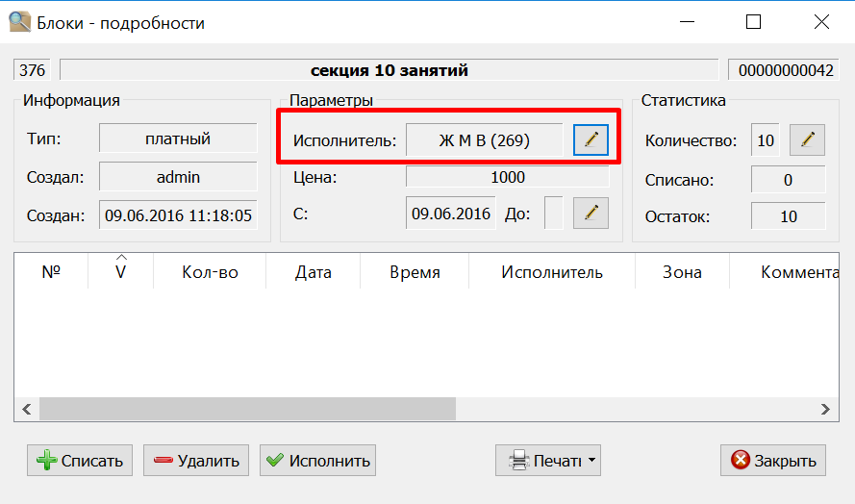This screenshot has height=504, width=855.
Task: Edit the Количество value with its pencil icon
Action: pos(807,139)
